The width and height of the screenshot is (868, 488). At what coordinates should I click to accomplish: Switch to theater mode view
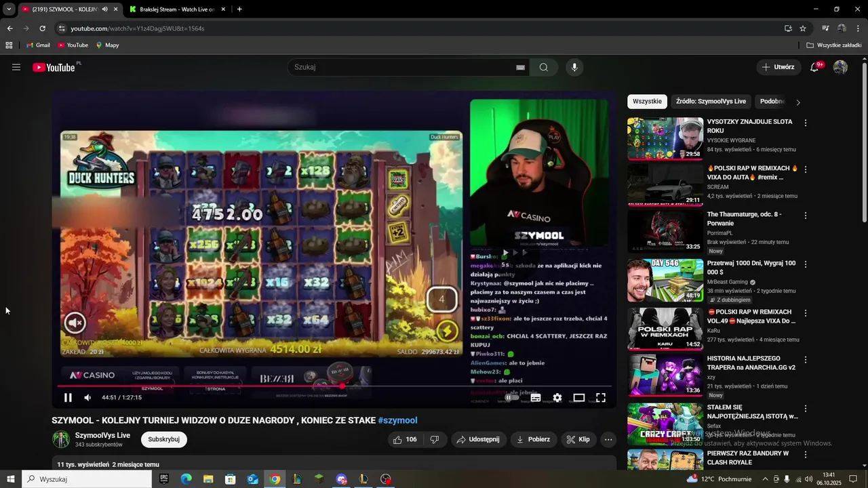click(579, 398)
